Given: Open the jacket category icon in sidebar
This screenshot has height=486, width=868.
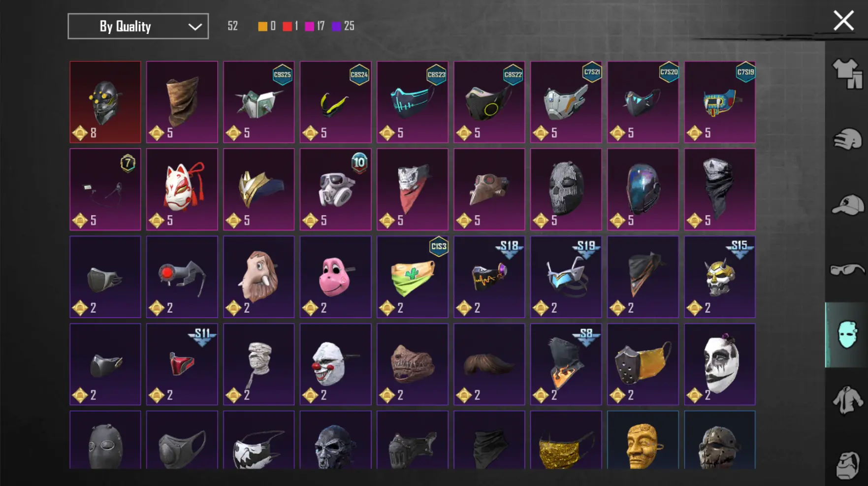Looking at the screenshot, I should click(x=847, y=400).
